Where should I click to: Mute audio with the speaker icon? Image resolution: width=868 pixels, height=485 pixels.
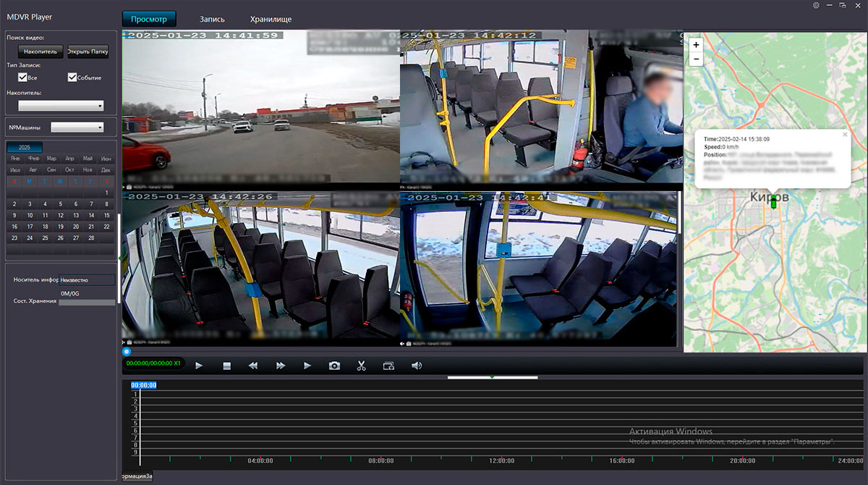tap(417, 366)
